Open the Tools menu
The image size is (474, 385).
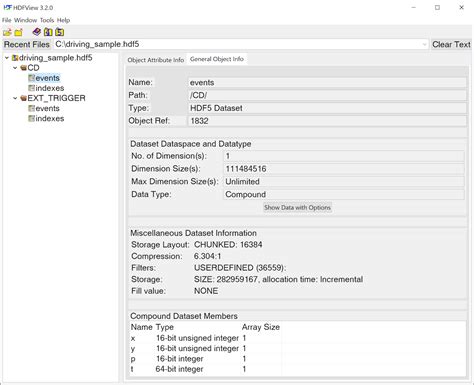[47, 20]
